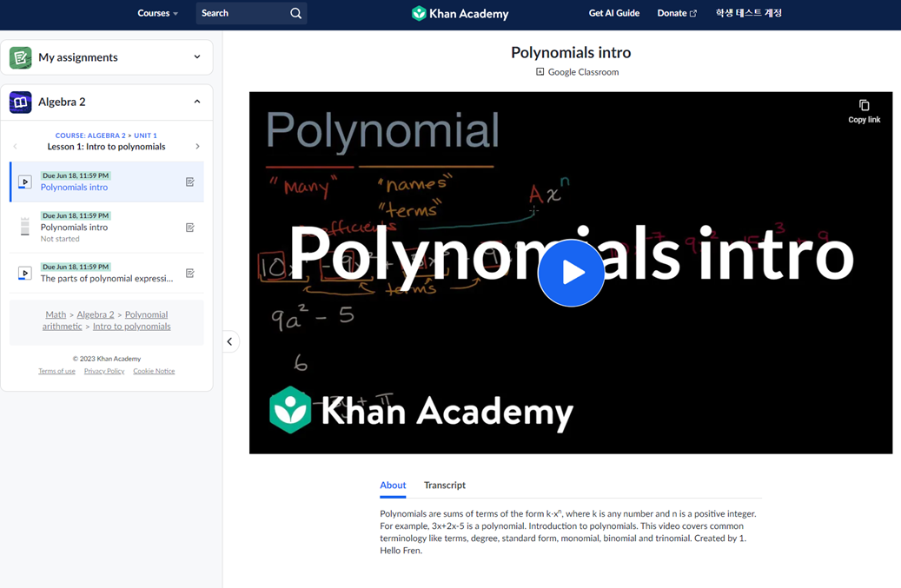Viewport: 901px width, 588px height.
Task: Go to previous lesson with left chevron
Action: click(16, 147)
